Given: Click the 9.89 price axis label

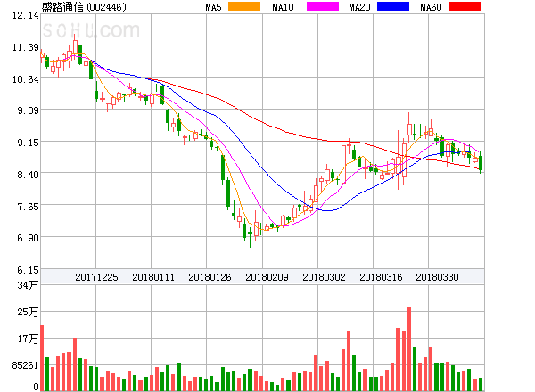Looking at the screenshot, I should point(28,110).
